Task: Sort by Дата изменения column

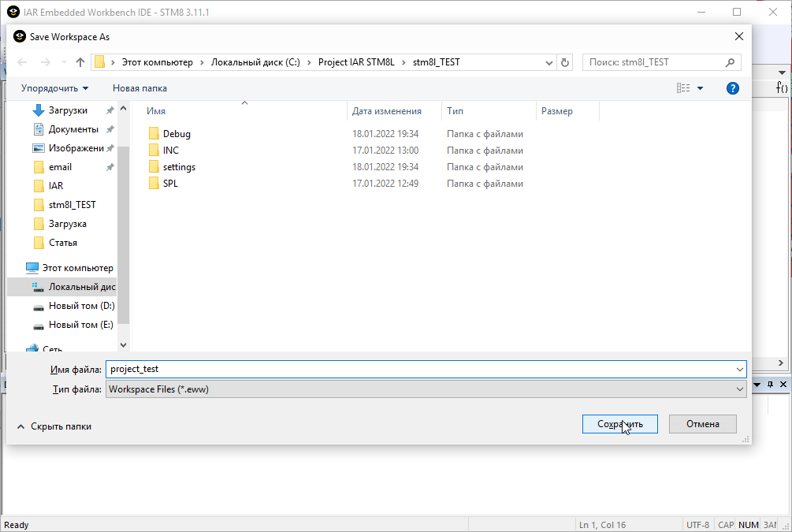Action: [x=386, y=111]
